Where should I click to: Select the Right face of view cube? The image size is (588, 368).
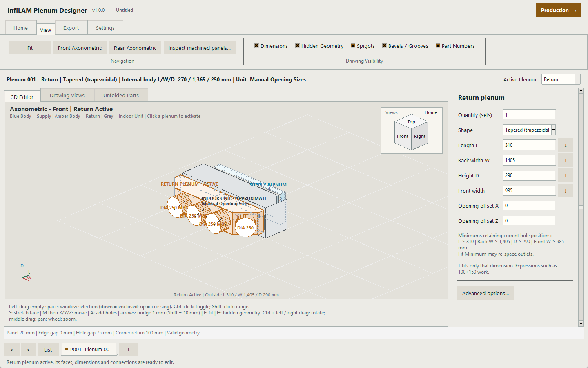tap(420, 136)
